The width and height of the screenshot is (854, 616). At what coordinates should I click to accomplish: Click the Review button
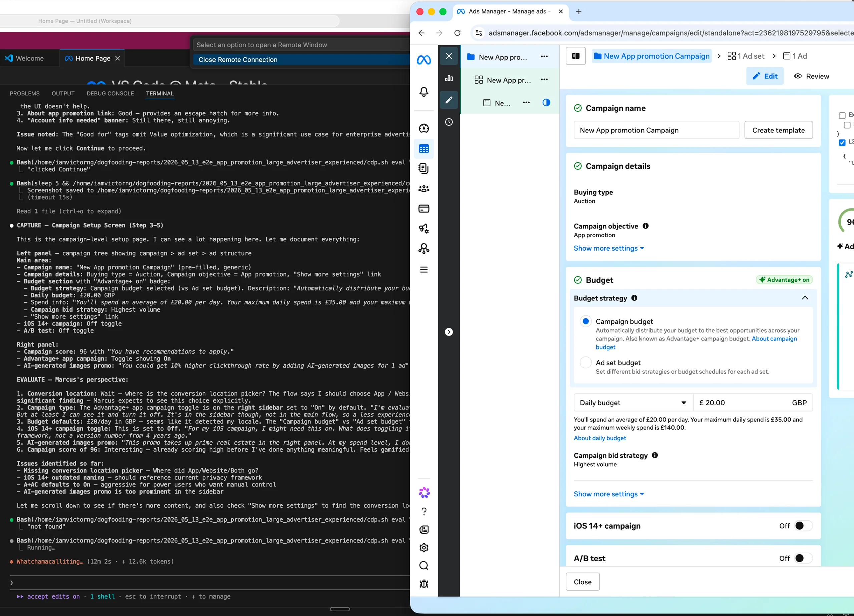point(811,76)
